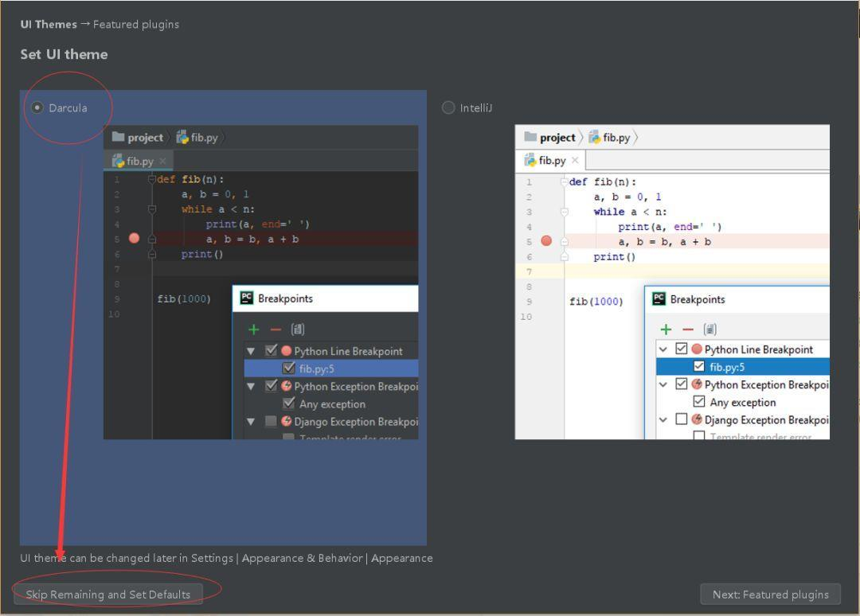Go to Next: Featured plugins
This screenshot has width=860, height=616.
point(770,594)
